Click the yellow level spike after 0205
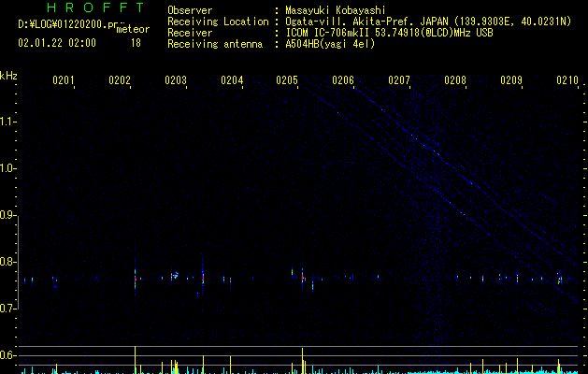Screen dimensions: 588x374 [x=302, y=361]
